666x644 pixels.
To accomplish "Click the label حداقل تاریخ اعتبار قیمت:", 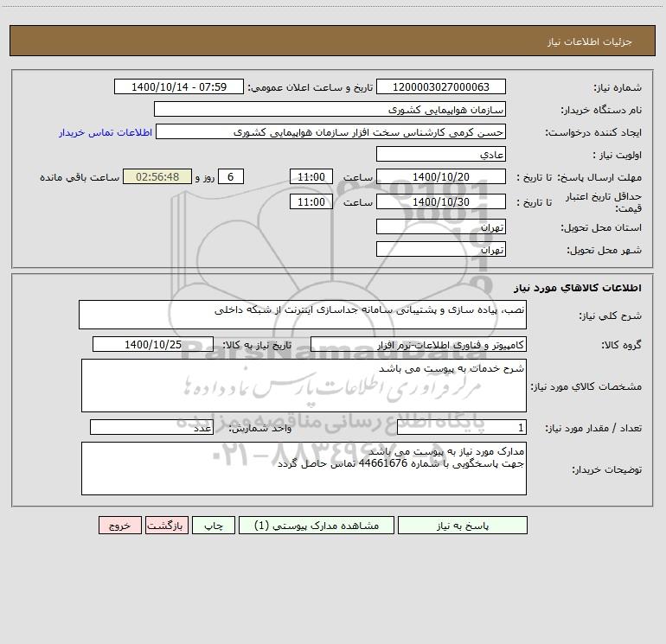I will coord(604,202).
